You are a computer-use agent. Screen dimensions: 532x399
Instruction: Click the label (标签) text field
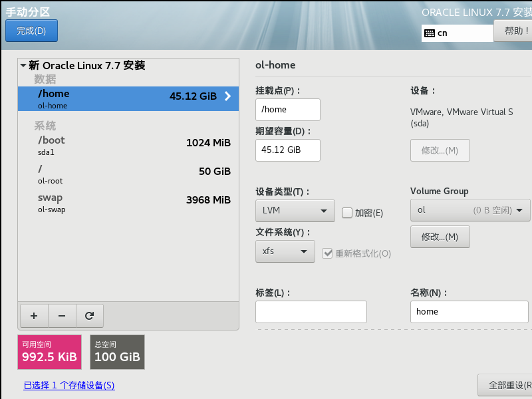pos(311,311)
